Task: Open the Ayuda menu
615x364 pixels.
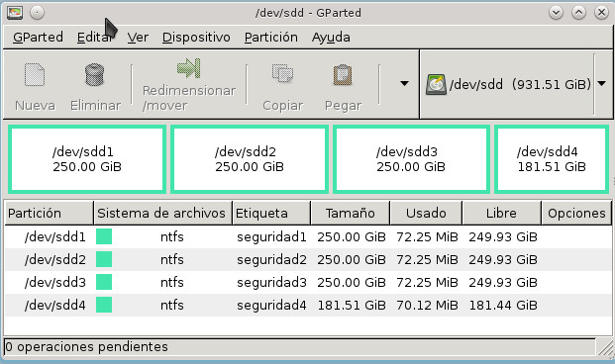Action: point(331,38)
